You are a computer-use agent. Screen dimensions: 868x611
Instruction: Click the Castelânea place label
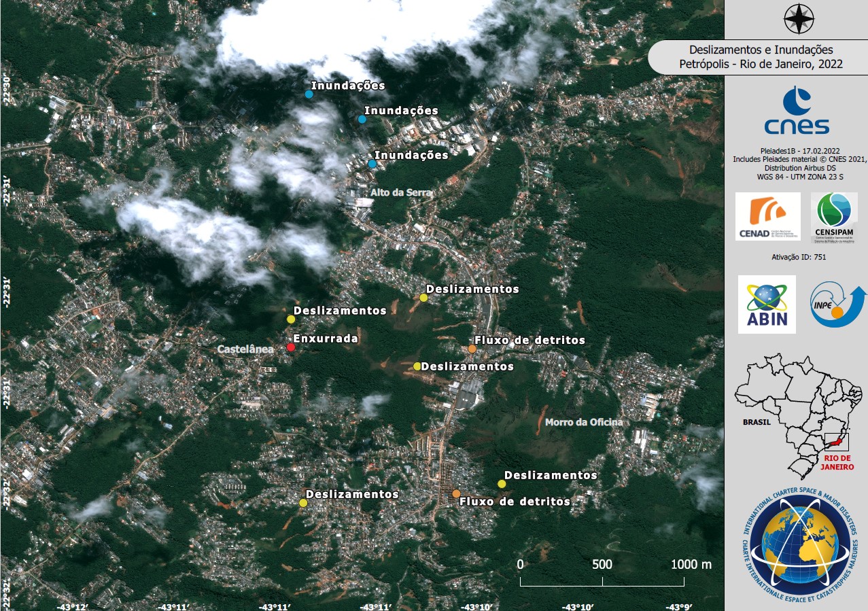point(245,349)
